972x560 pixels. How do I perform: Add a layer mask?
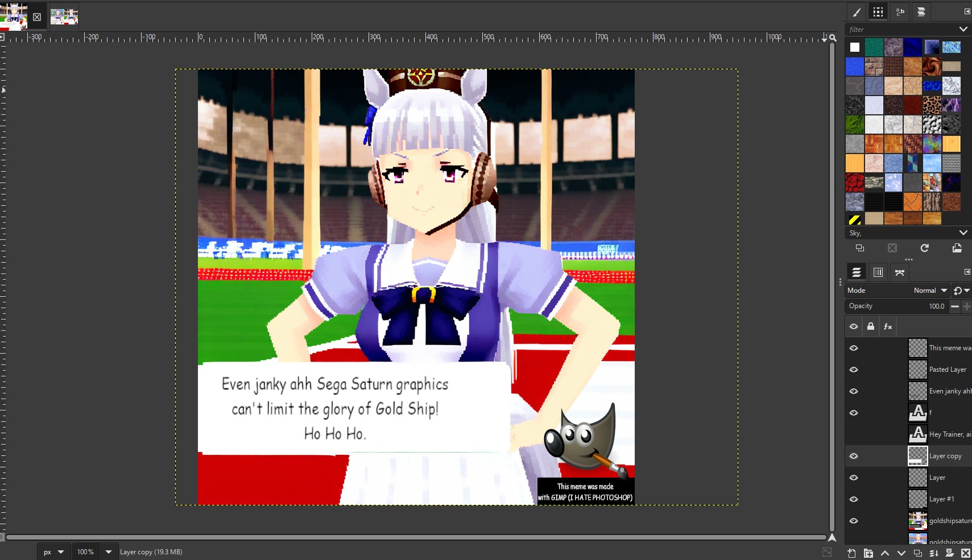click(949, 553)
